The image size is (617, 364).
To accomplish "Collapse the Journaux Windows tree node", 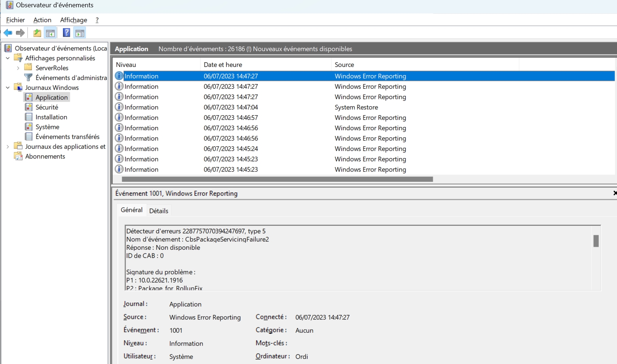I will click(8, 88).
